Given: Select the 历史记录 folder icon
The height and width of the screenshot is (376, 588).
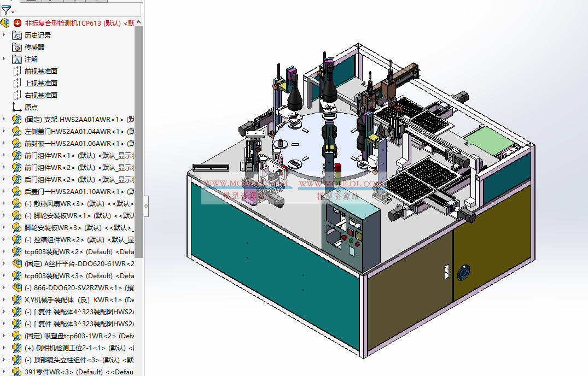Looking at the screenshot, I should 17,36.
